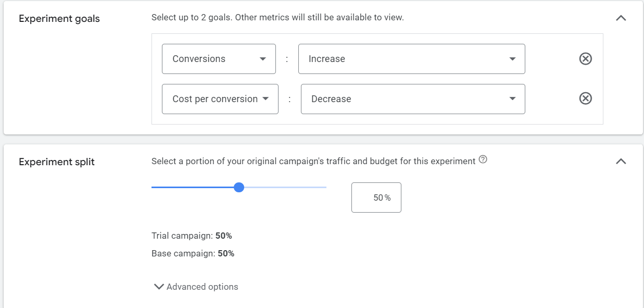Open the Increase direction dropdown
Image resolution: width=644 pixels, height=308 pixels.
coord(411,59)
